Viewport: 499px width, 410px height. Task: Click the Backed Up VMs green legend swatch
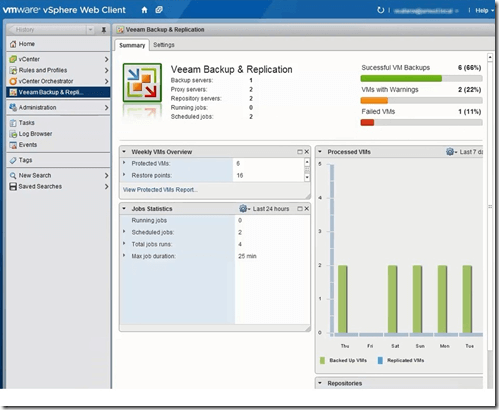point(322,360)
